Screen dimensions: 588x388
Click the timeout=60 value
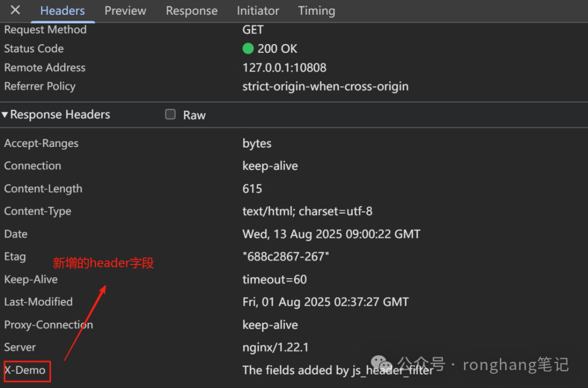274,279
